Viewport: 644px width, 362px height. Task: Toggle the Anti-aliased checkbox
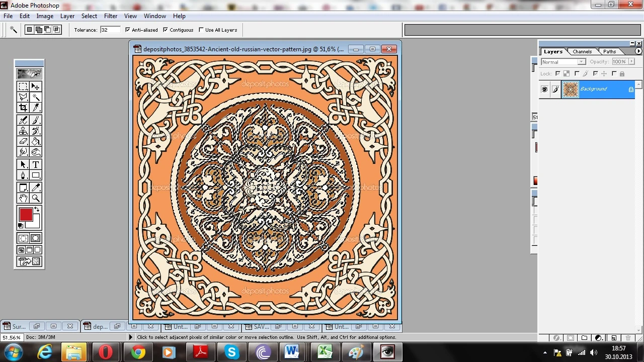pos(128,30)
